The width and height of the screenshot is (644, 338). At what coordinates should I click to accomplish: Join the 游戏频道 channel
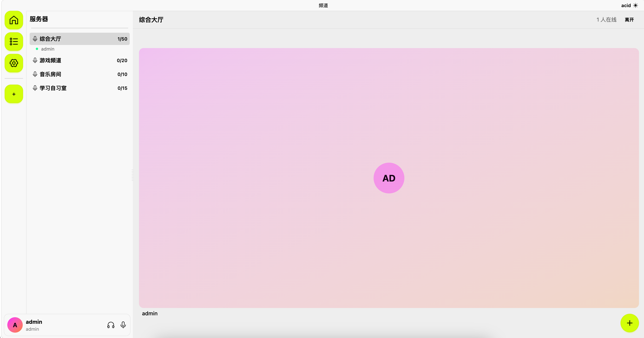tap(79, 60)
